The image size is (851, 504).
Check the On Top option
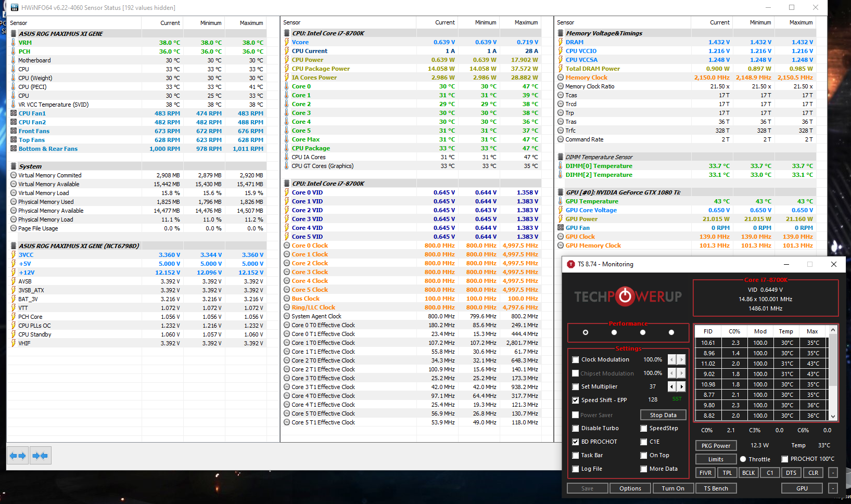pyautogui.click(x=644, y=456)
